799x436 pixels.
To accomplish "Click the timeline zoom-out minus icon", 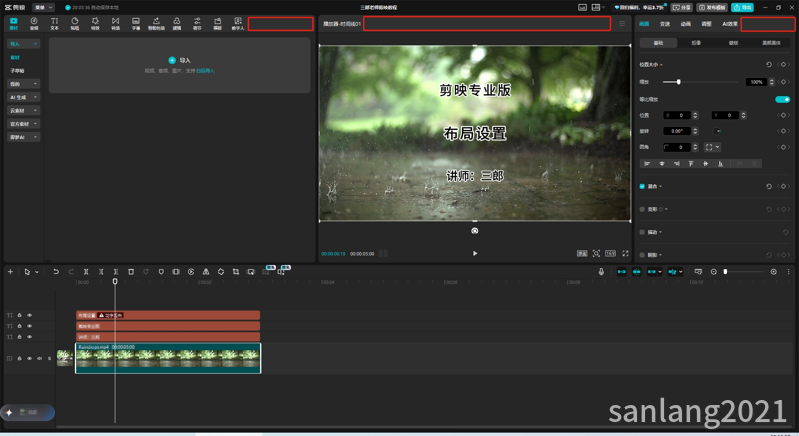I will [714, 272].
